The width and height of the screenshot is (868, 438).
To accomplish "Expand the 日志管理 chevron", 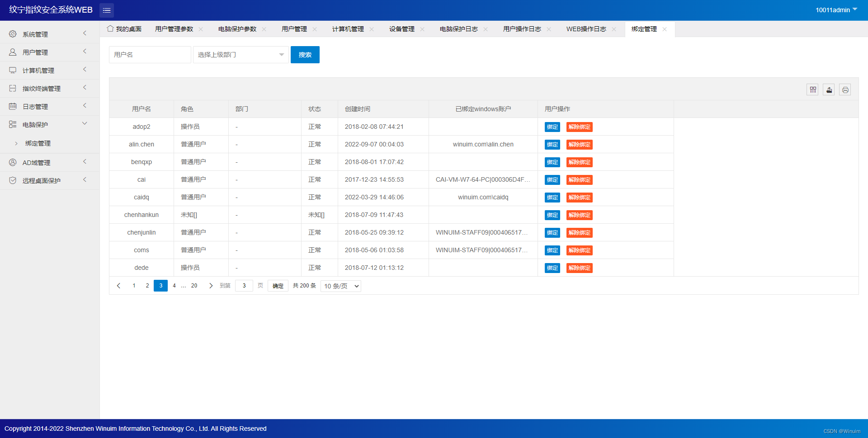I will point(85,106).
